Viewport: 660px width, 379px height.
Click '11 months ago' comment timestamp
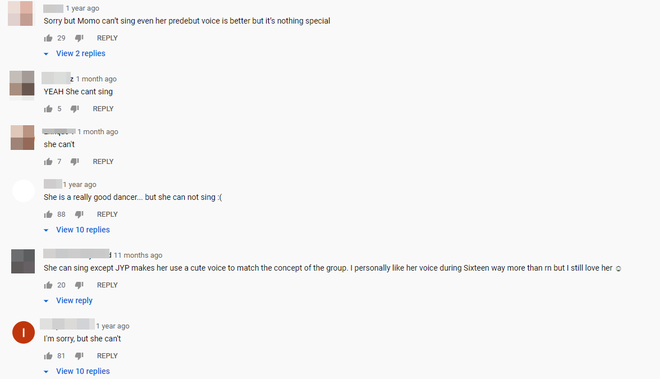coord(138,255)
